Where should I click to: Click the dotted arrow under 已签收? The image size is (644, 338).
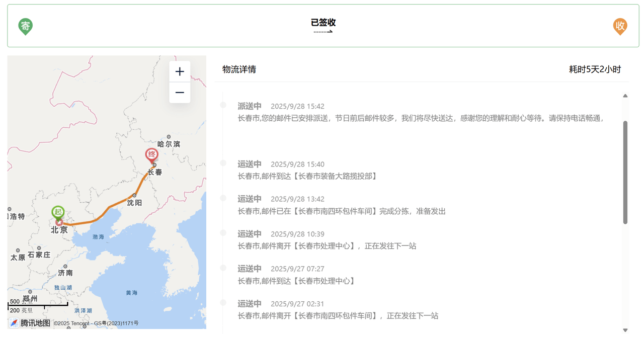[323, 32]
